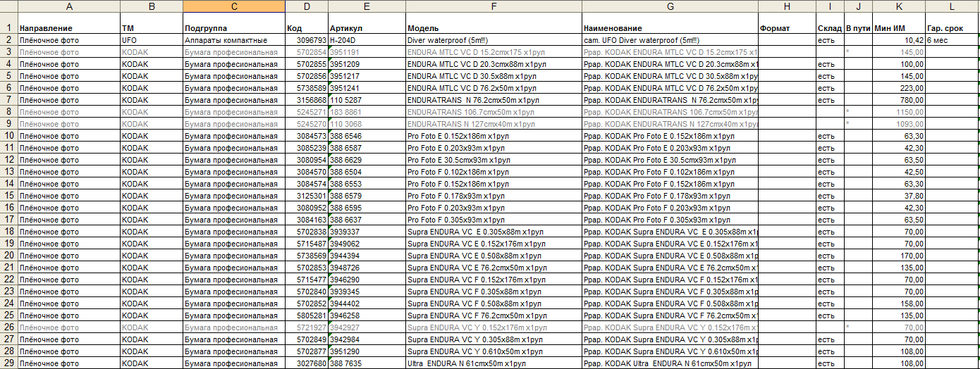980x369 pixels.
Task: Select row 8 header
Action: [9, 111]
